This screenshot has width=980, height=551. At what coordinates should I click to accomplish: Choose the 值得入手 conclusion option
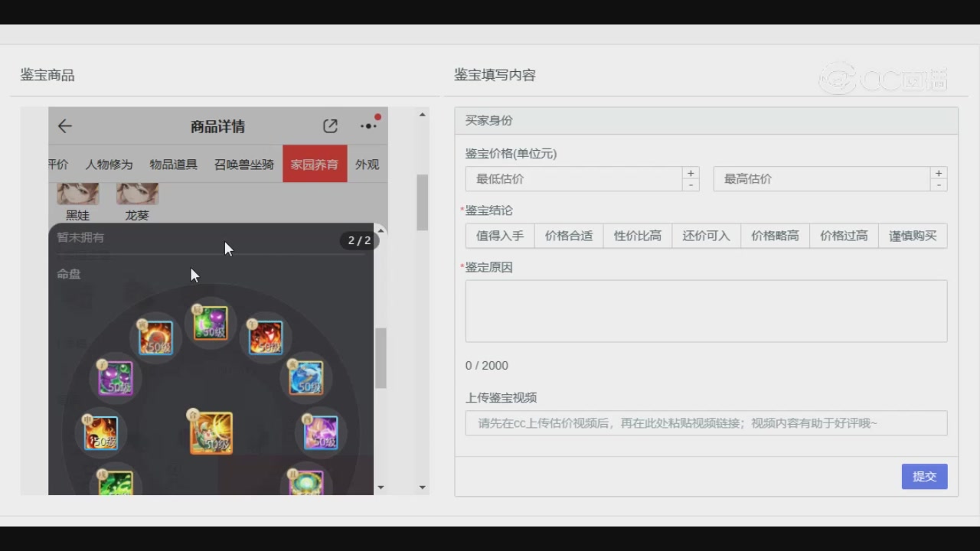tap(500, 236)
